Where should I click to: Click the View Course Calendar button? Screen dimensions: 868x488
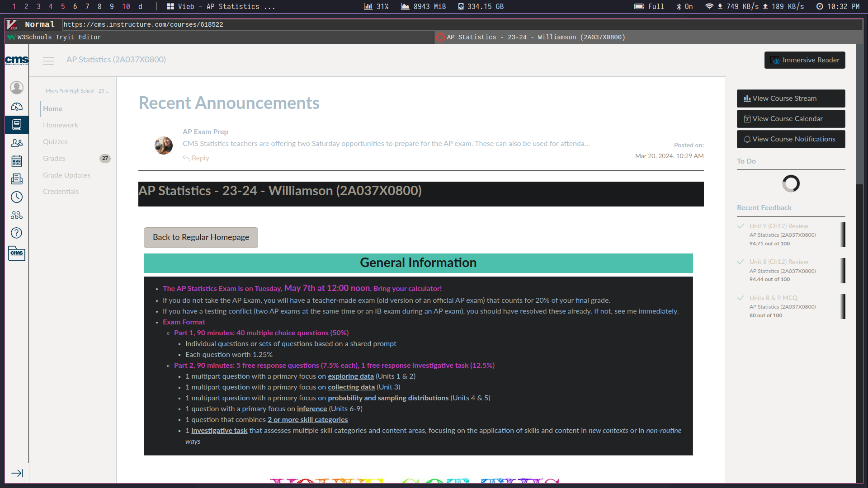point(791,119)
